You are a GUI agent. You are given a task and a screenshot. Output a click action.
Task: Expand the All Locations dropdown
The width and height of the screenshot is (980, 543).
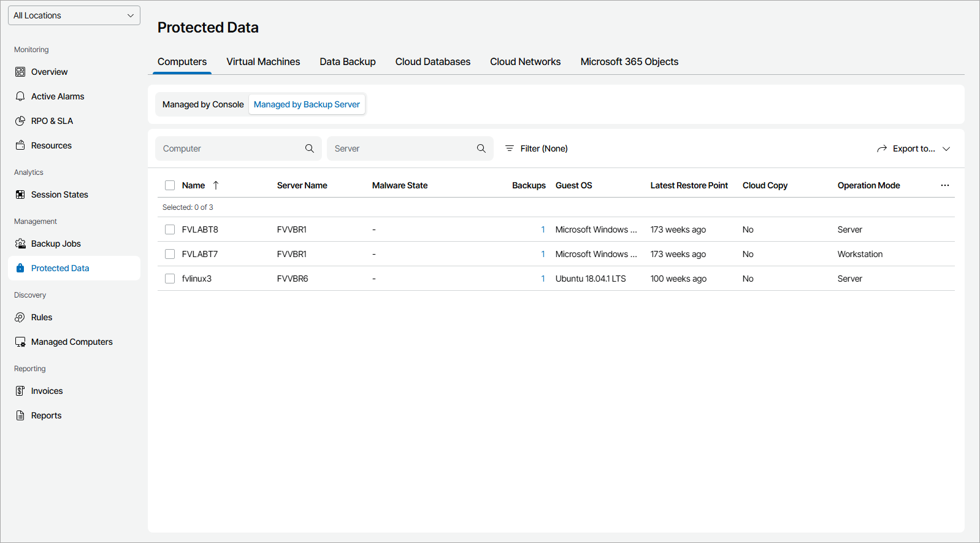click(x=74, y=15)
